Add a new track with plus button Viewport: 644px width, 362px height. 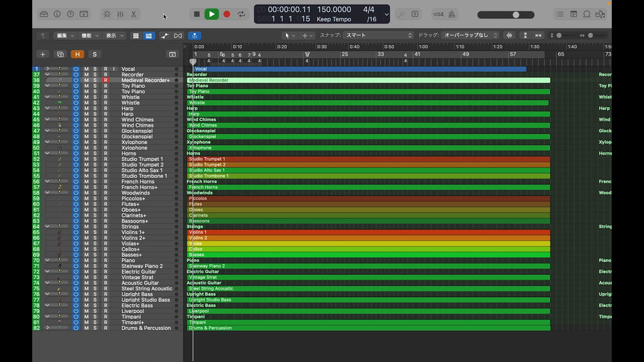point(43,54)
